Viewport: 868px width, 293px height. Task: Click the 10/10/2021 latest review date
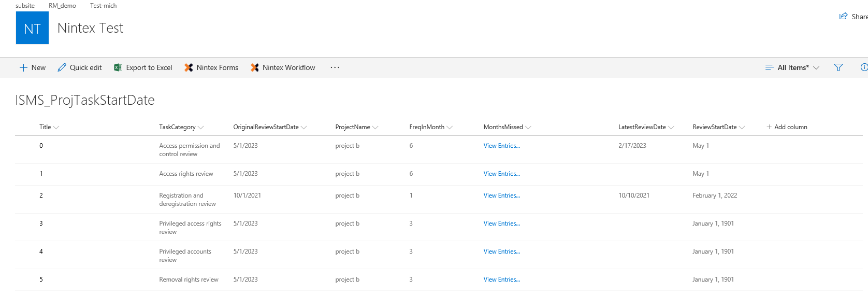(634, 196)
